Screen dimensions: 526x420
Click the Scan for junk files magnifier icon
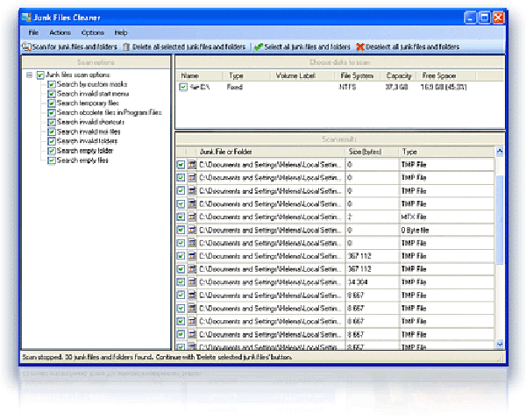tap(26, 46)
